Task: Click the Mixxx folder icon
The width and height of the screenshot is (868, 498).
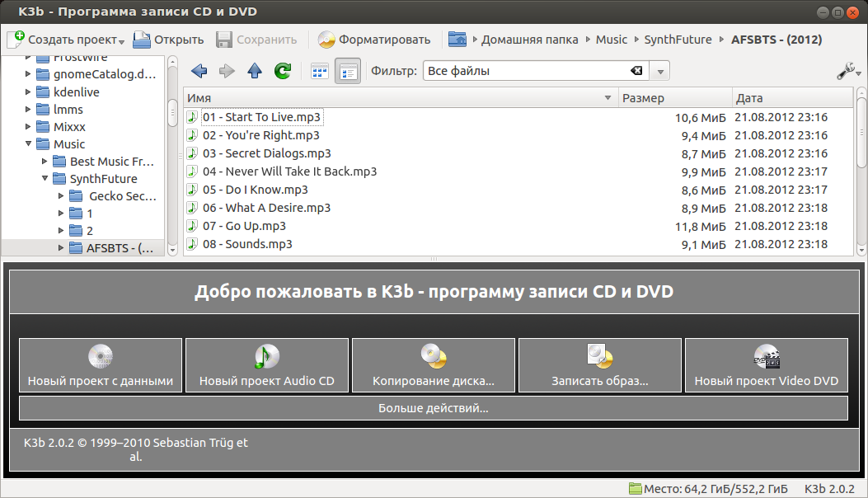Action: pos(43,127)
